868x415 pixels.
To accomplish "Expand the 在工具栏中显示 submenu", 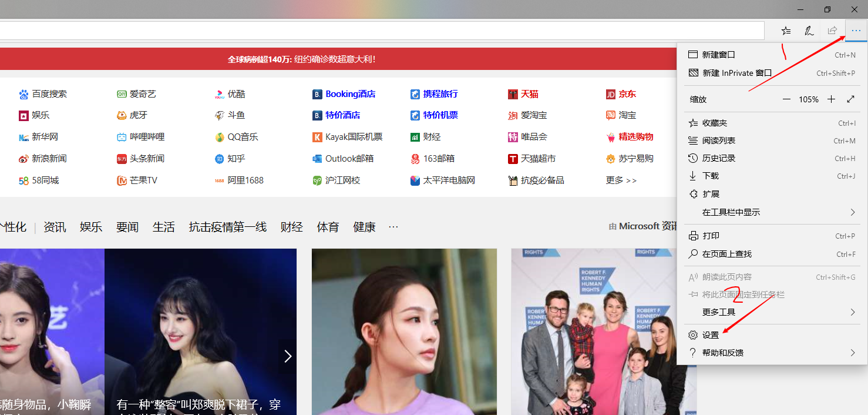I will pos(772,212).
